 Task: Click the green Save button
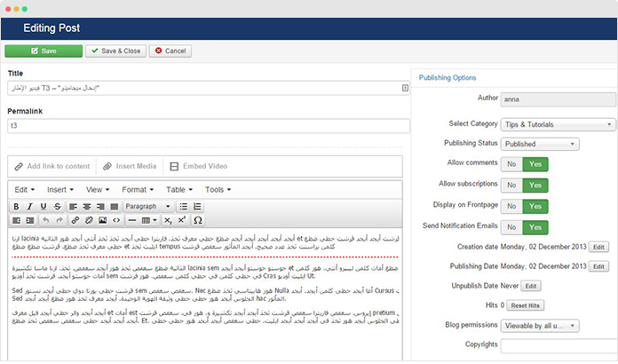click(x=44, y=51)
